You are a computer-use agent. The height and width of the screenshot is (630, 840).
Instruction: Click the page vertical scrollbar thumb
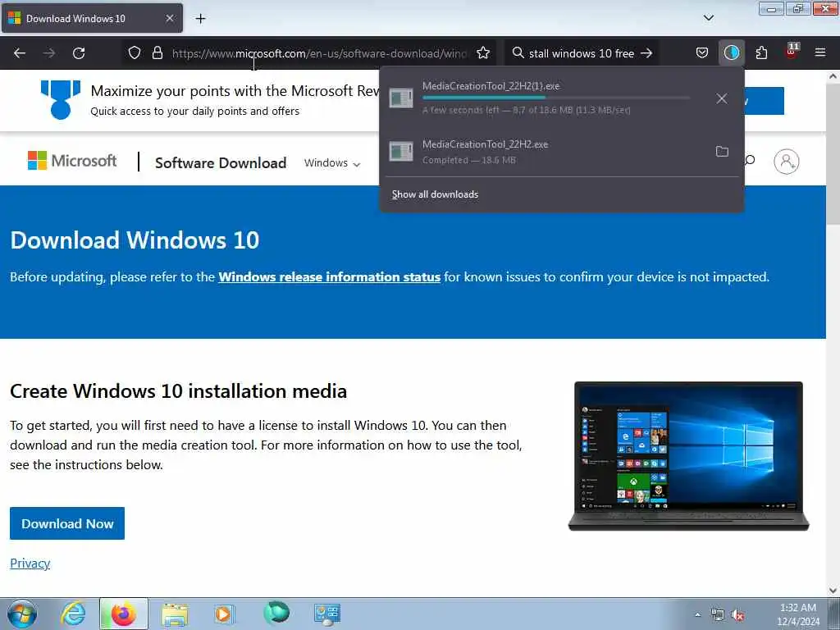[833, 153]
